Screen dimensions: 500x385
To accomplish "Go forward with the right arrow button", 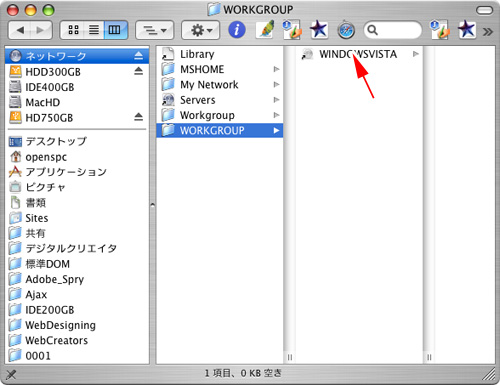I will click(x=41, y=30).
